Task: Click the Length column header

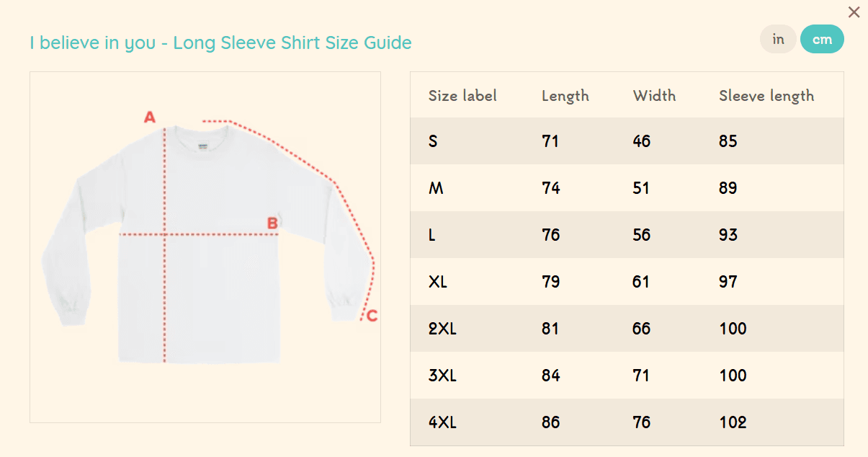Action: coord(565,96)
